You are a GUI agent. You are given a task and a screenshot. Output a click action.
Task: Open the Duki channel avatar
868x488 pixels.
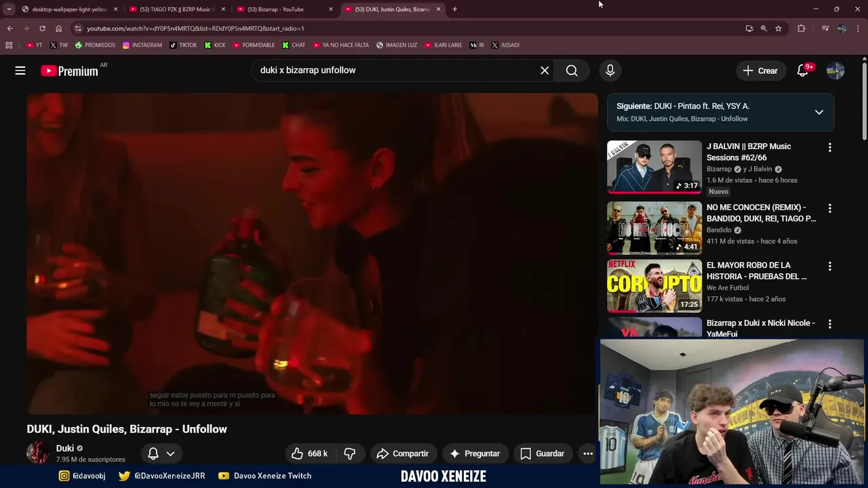click(38, 453)
